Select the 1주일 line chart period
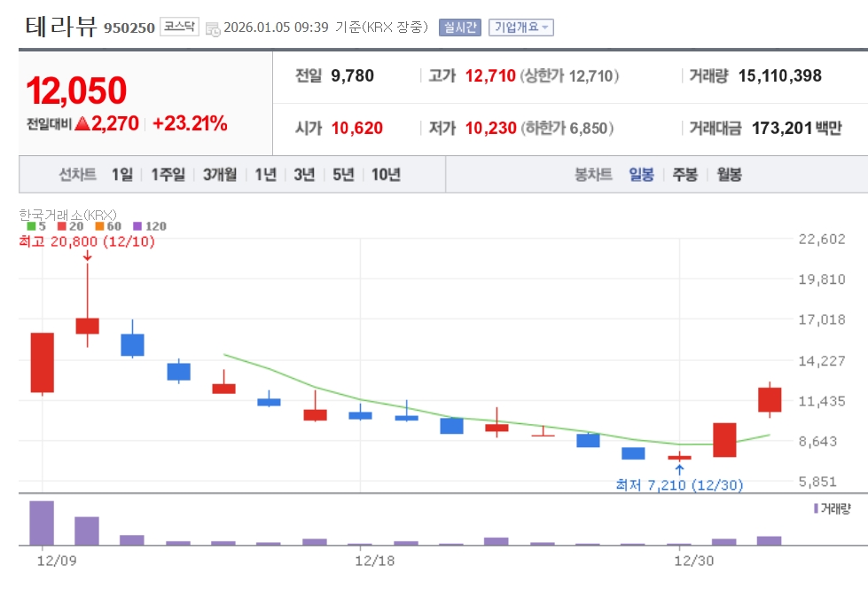Viewport: 868px width, 590px height. tap(168, 175)
